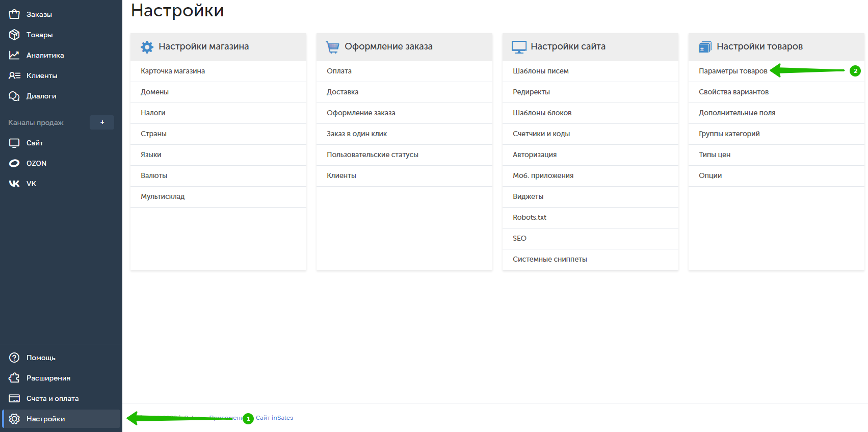Click the Товары box icon
This screenshot has width=868, height=432.
[x=14, y=35]
